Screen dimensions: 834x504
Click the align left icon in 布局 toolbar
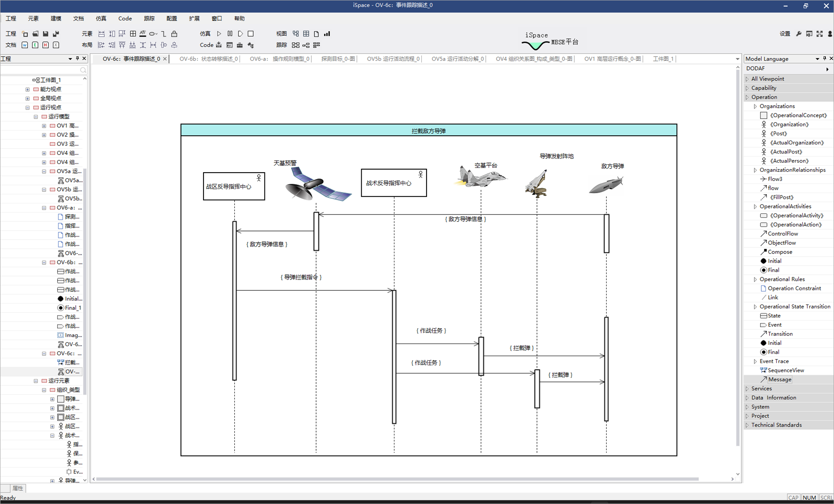point(101,45)
